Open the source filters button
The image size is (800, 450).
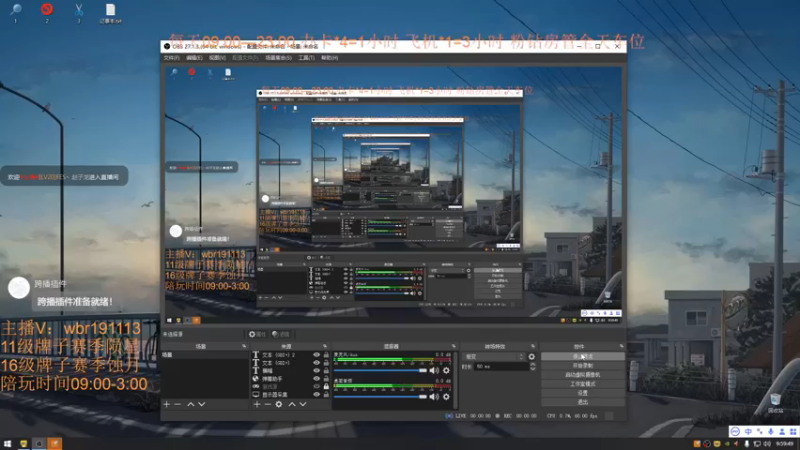[x=281, y=334]
